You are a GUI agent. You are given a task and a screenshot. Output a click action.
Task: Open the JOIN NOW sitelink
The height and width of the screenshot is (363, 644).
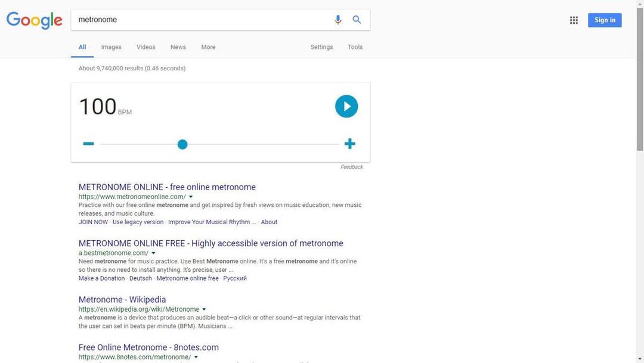[x=93, y=222]
